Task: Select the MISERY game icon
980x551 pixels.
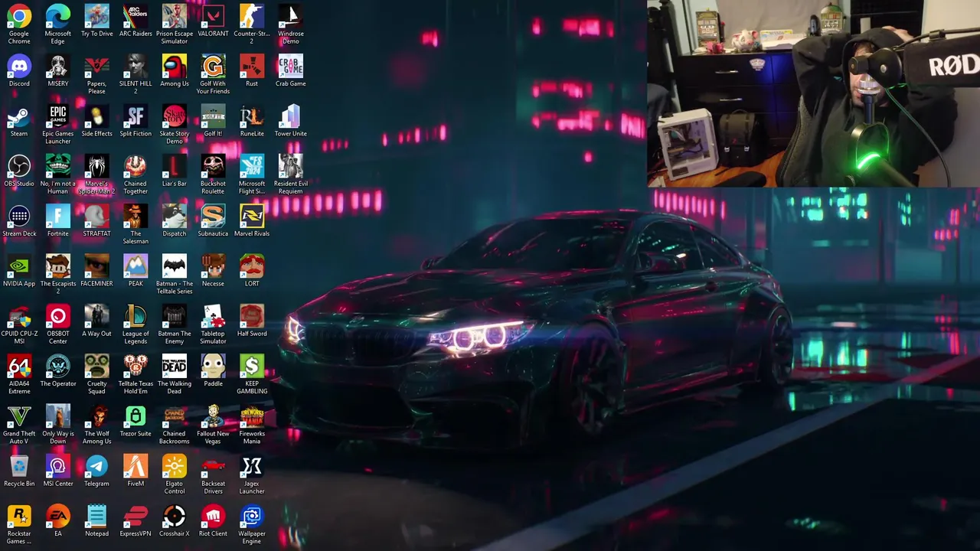Action: tap(58, 66)
